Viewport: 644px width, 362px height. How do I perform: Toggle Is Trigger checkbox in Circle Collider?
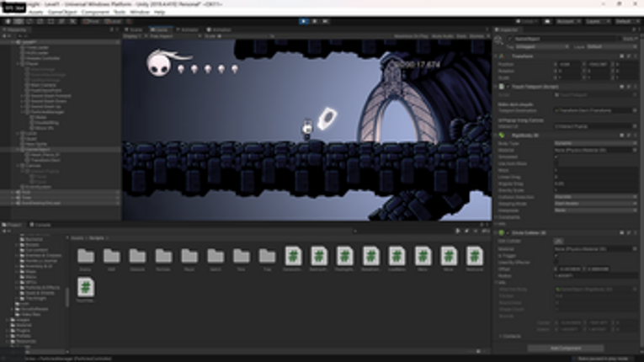click(556, 256)
